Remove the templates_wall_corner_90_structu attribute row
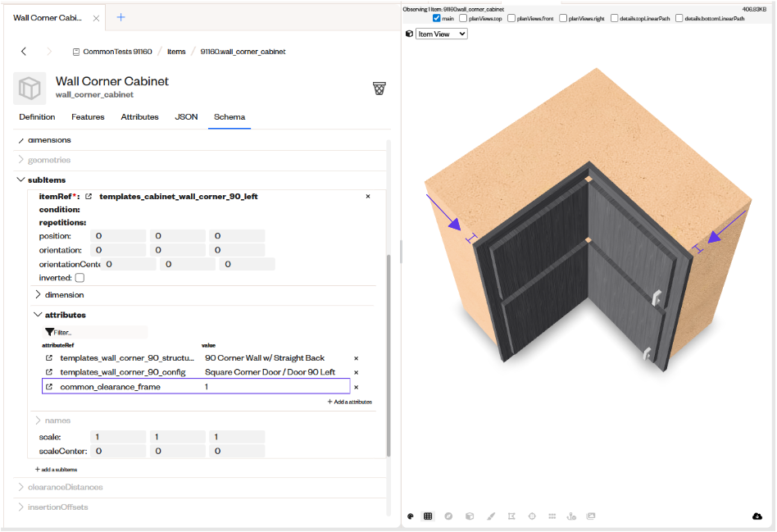 (356, 358)
